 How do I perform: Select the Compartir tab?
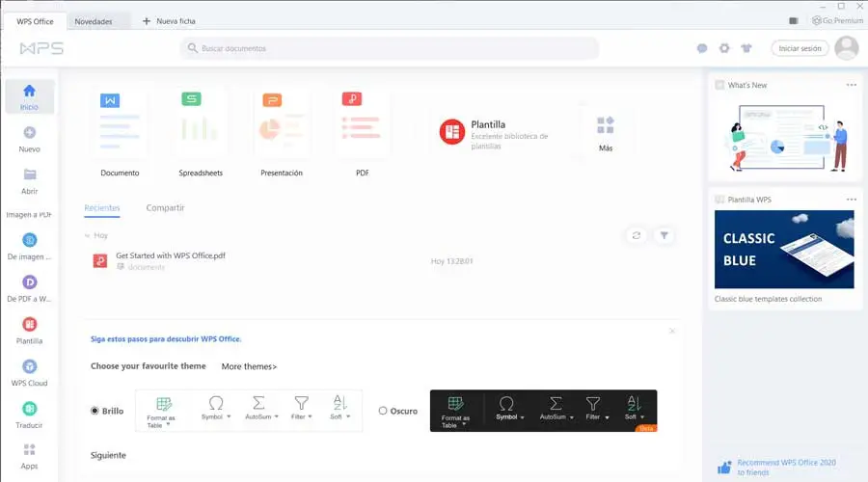coord(165,208)
